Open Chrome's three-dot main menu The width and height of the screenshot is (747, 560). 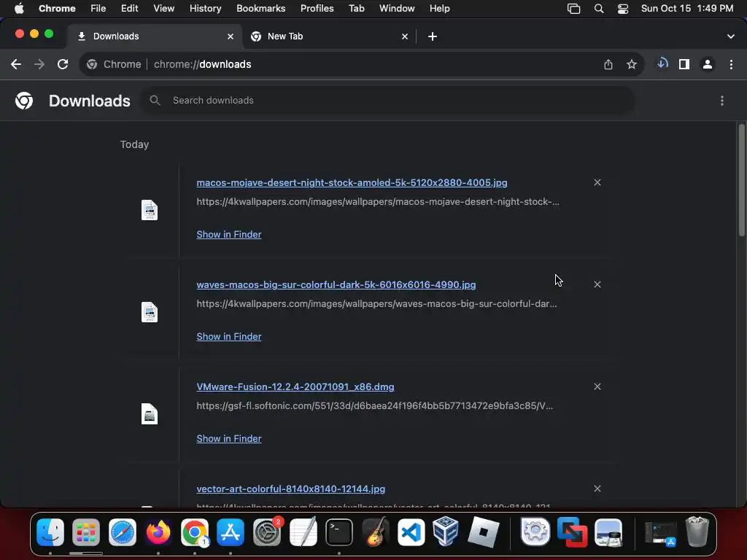[731, 64]
